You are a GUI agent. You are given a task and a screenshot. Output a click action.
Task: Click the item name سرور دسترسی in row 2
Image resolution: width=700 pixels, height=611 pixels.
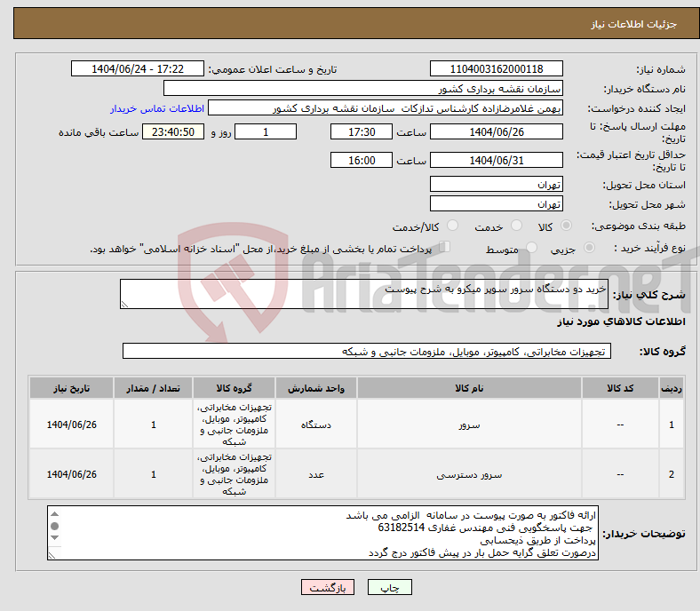469,475
